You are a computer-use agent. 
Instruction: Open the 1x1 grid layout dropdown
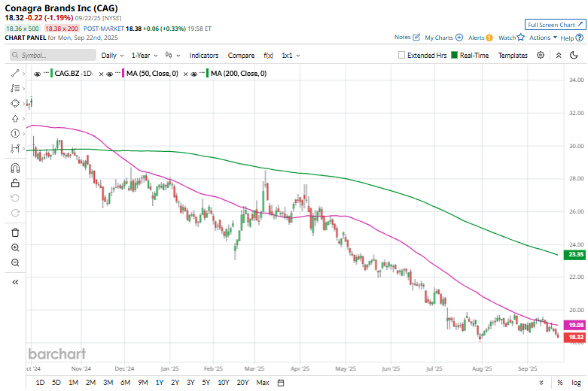(291, 56)
